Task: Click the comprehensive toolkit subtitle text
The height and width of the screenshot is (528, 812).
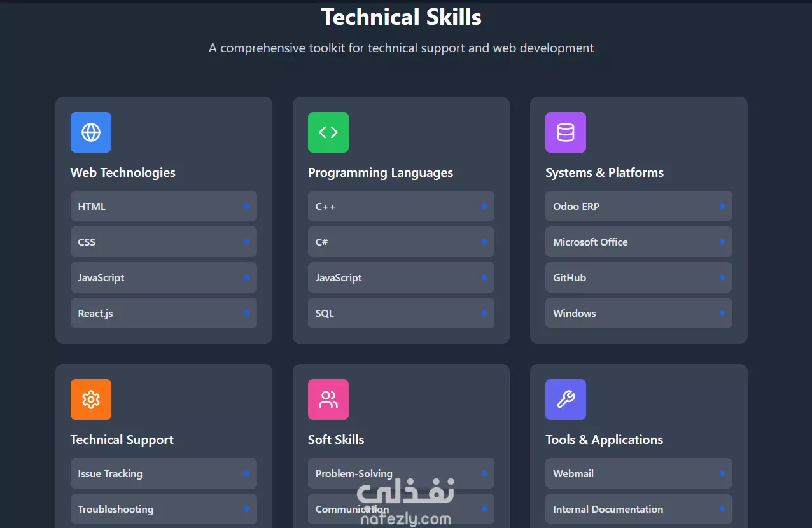Action: 402,48
